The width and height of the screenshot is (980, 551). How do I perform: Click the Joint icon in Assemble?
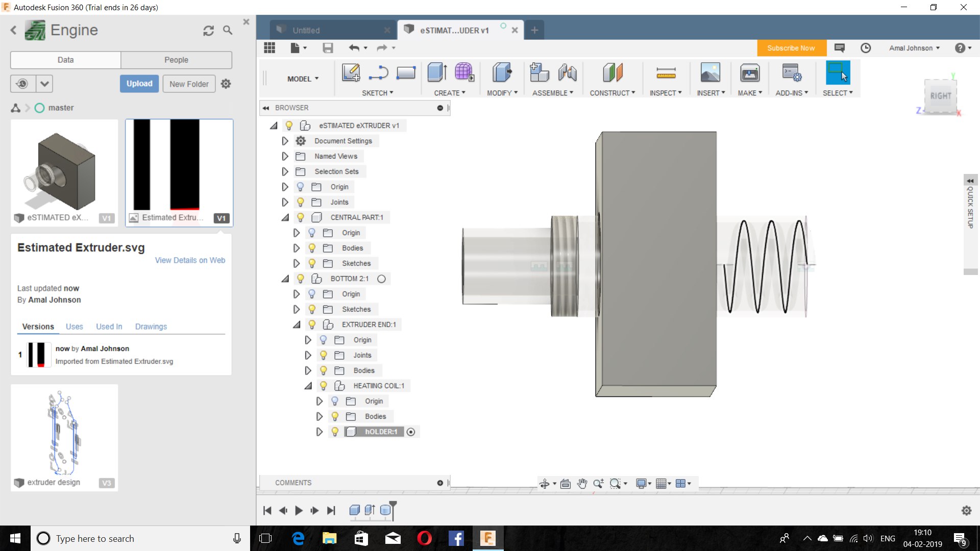tap(567, 73)
